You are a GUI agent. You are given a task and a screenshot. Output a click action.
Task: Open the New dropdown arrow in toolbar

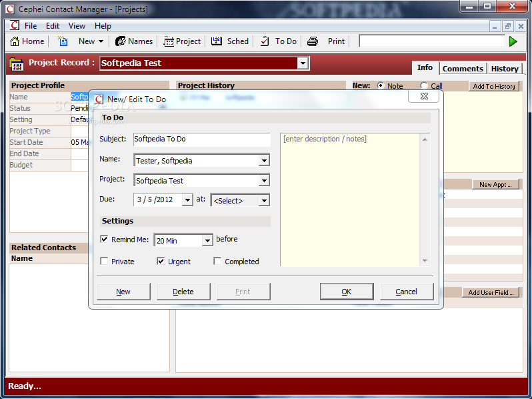(x=101, y=41)
